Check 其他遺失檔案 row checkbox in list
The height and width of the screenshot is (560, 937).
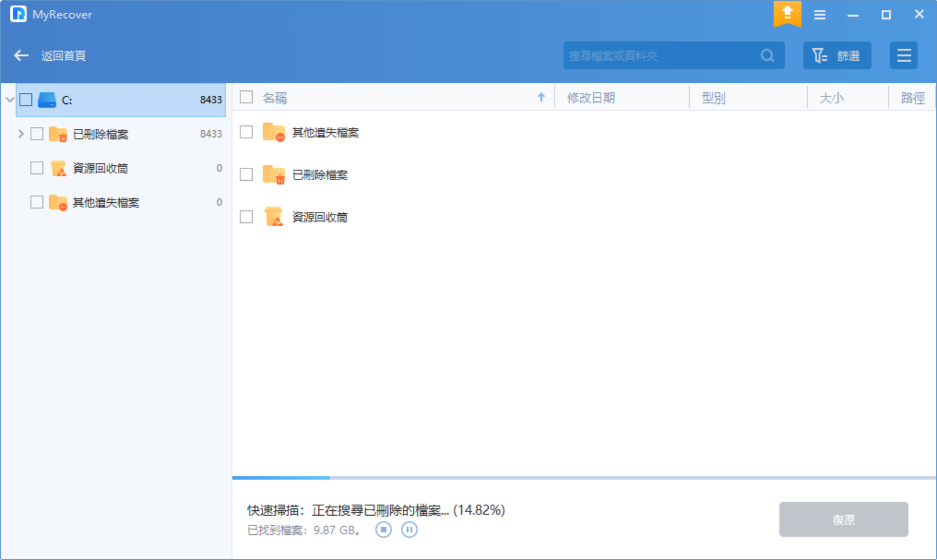(247, 132)
